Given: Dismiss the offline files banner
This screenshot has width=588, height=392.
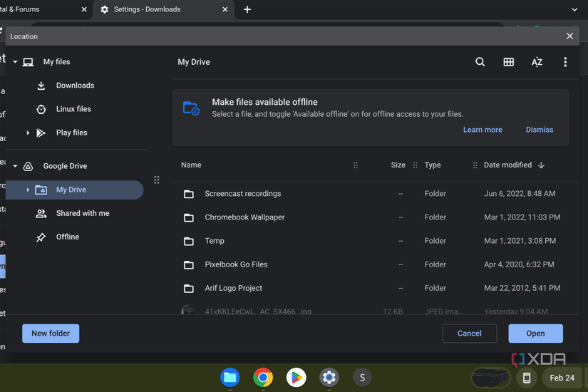Looking at the screenshot, I should 540,130.
